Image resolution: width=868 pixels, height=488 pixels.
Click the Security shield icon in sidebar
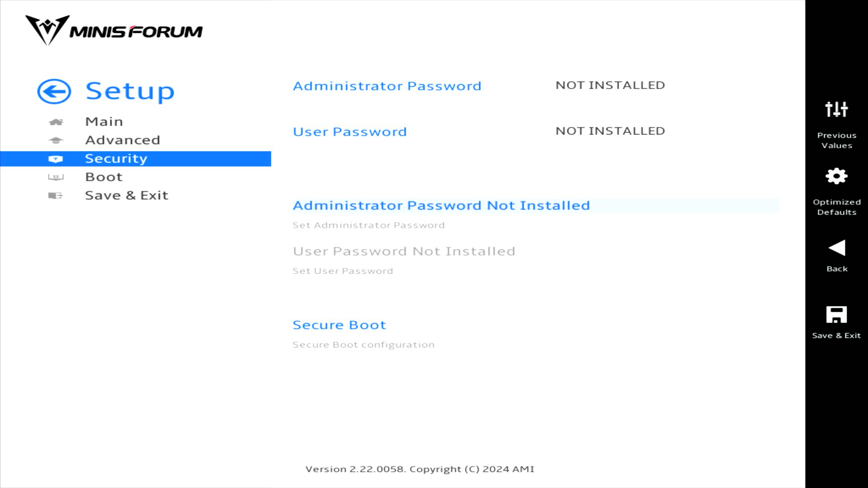click(x=56, y=159)
